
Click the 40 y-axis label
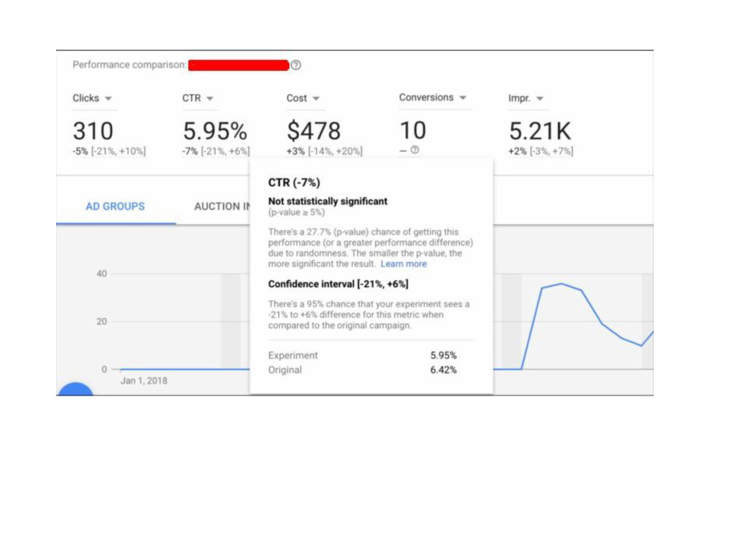coord(102,274)
